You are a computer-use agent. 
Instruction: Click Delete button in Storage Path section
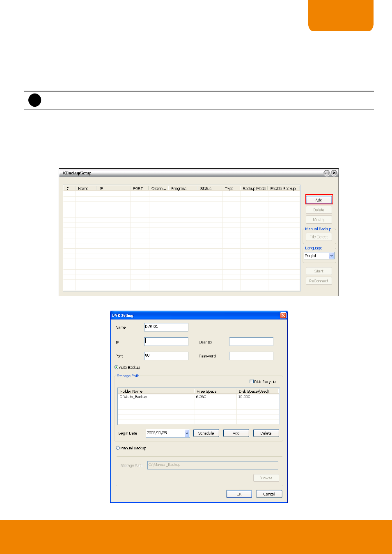266,433
